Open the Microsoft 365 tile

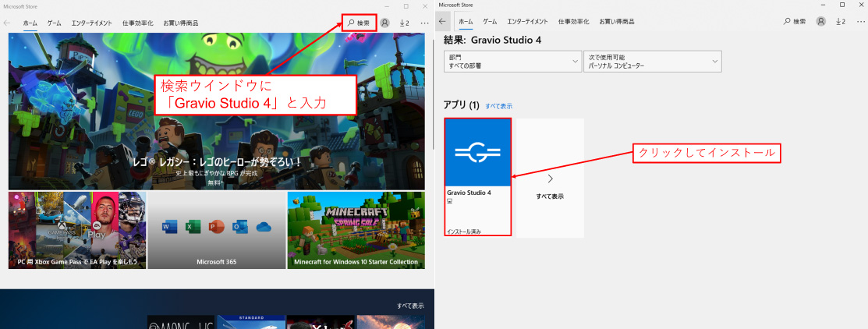(217, 230)
